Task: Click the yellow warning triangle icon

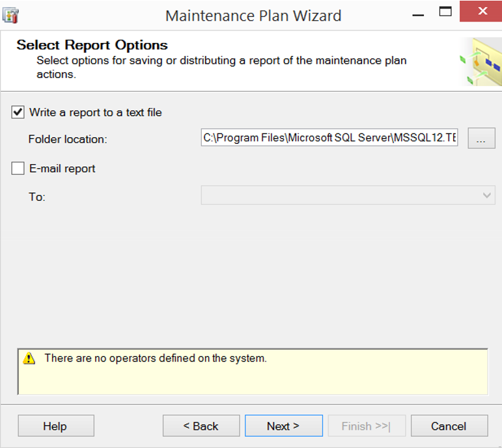Action: point(29,358)
